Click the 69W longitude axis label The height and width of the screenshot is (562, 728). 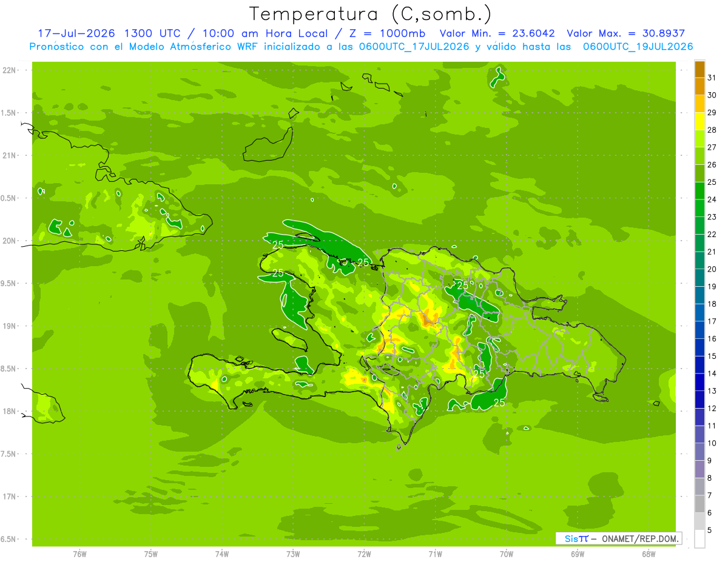point(578,554)
